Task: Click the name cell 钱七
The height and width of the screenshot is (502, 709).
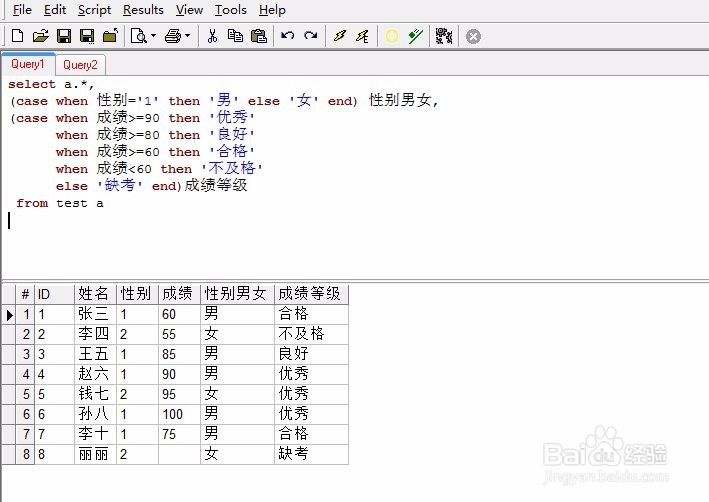Action: click(x=95, y=394)
